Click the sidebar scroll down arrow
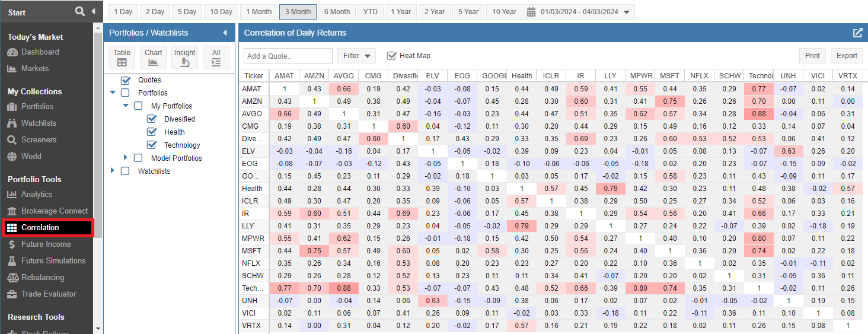This screenshot has width=868, height=334. pos(98,328)
